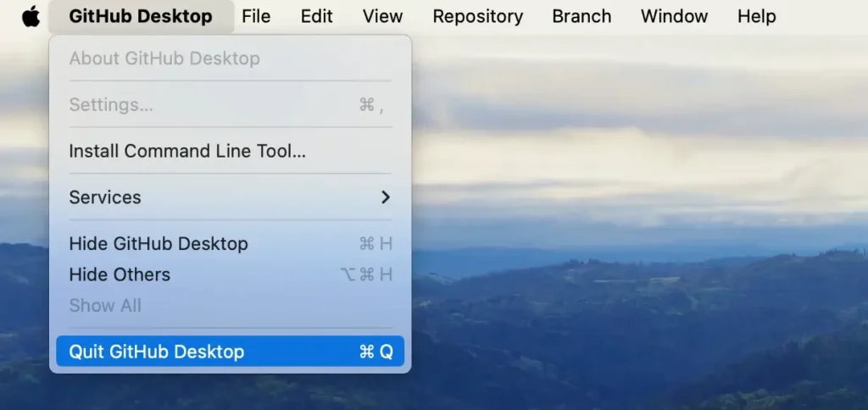Open the File menu
The height and width of the screenshot is (410, 868).
click(256, 17)
